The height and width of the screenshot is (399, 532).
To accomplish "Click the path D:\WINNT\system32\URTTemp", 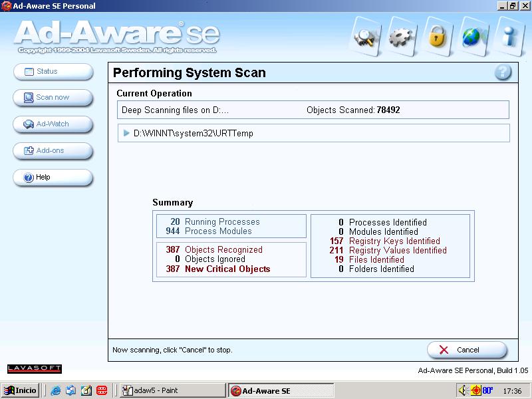I will click(194, 134).
